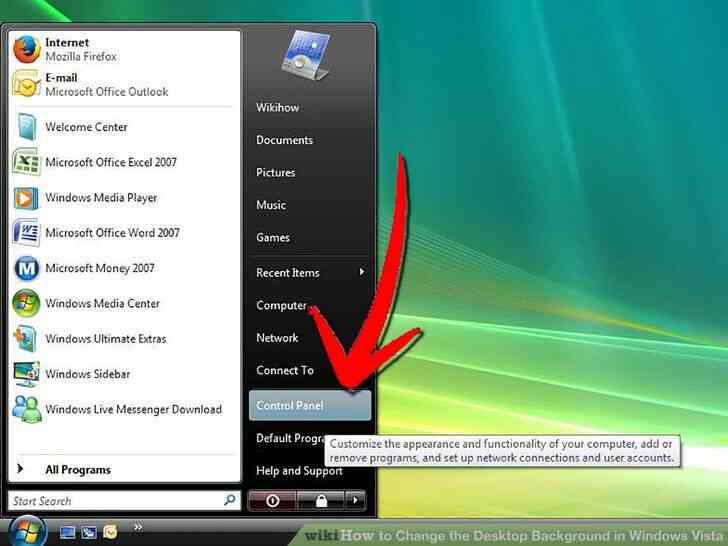Viewport: 728px width, 546px height.
Task: Expand the Recent Items submenu arrow
Action: point(362,272)
